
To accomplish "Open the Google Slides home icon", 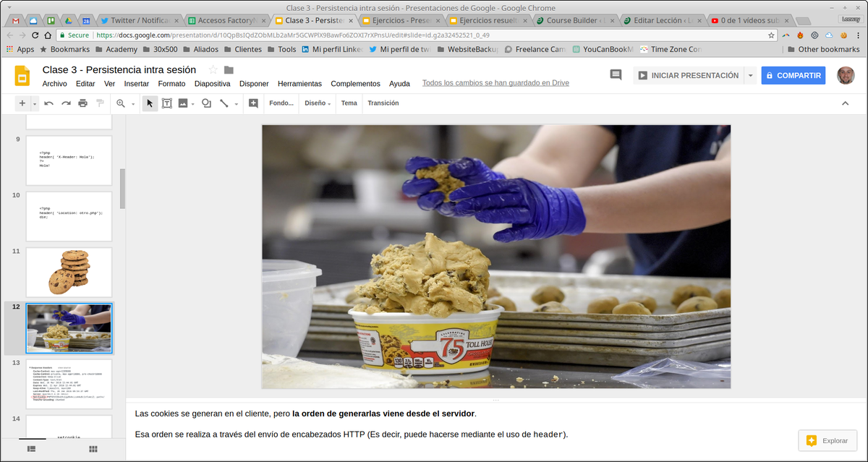I will (x=22, y=76).
